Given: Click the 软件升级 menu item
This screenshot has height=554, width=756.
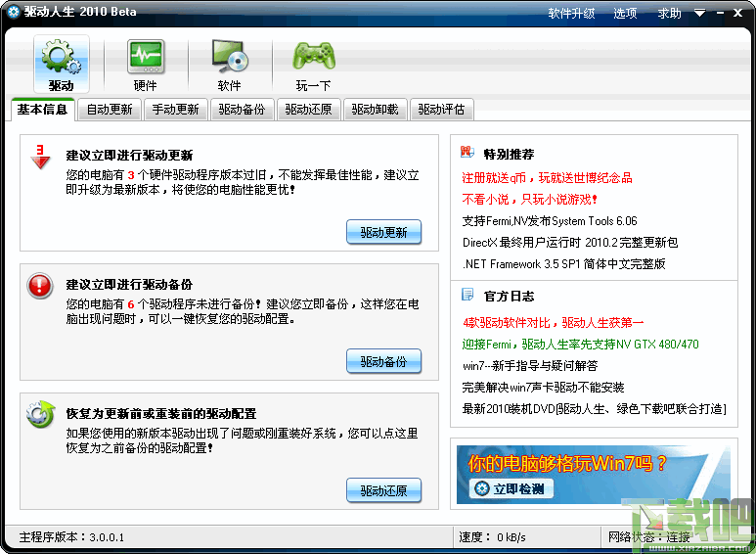Looking at the screenshot, I should [x=571, y=14].
